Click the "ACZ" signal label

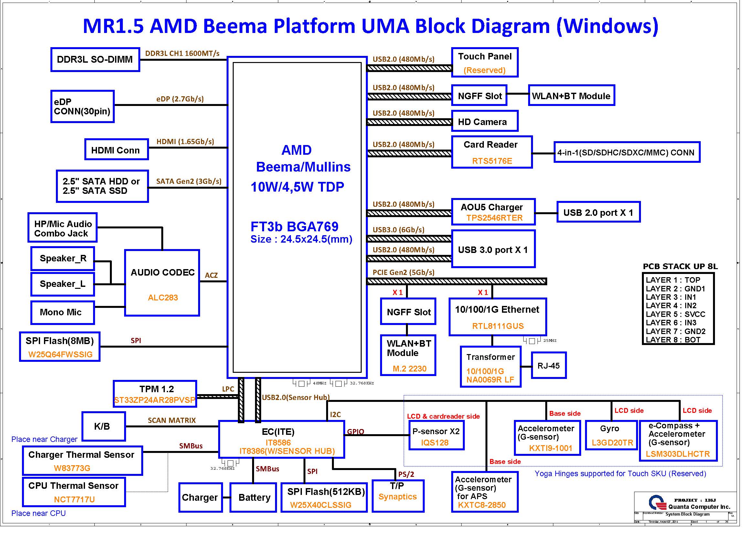pyautogui.click(x=211, y=275)
